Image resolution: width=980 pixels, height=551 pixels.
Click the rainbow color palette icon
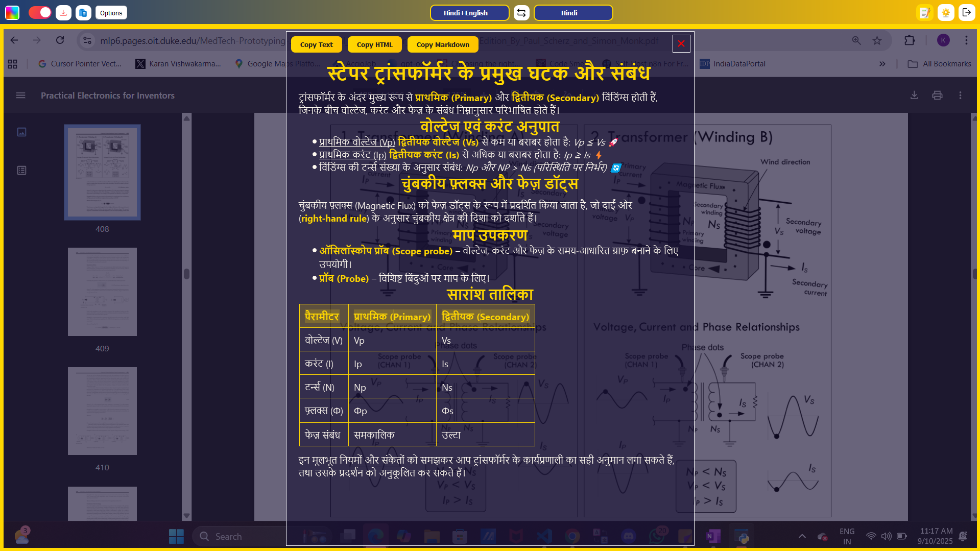pyautogui.click(x=12, y=13)
